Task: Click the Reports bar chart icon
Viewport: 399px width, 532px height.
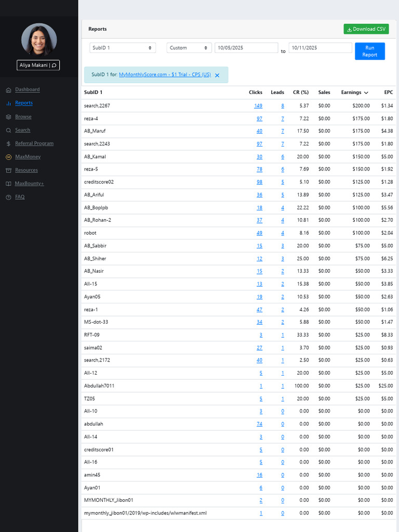Action: 8,103
